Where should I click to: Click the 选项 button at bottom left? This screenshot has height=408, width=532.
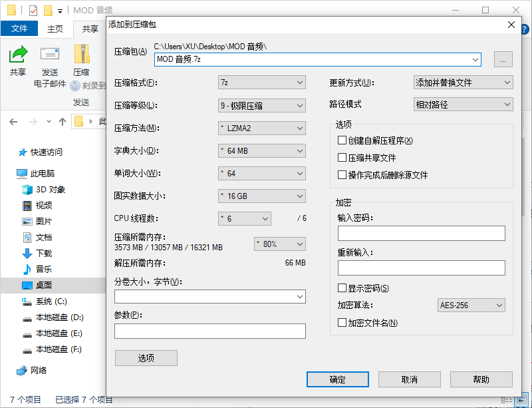pos(146,357)
